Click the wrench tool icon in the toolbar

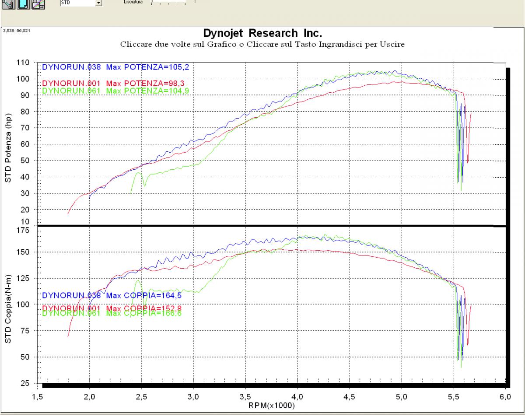tap(8, 5)
